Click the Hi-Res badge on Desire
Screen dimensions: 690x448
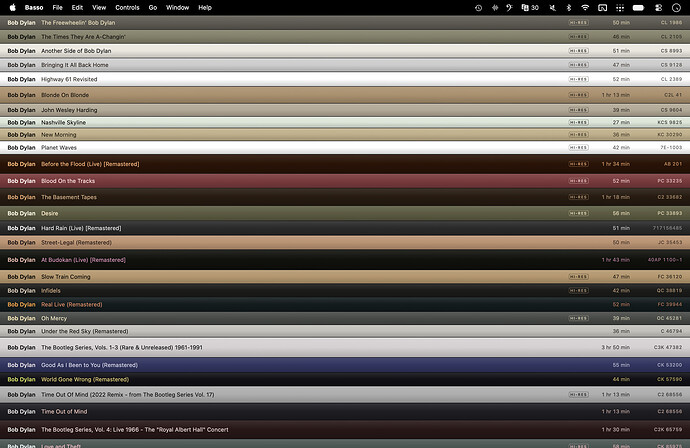pos(578,213)
